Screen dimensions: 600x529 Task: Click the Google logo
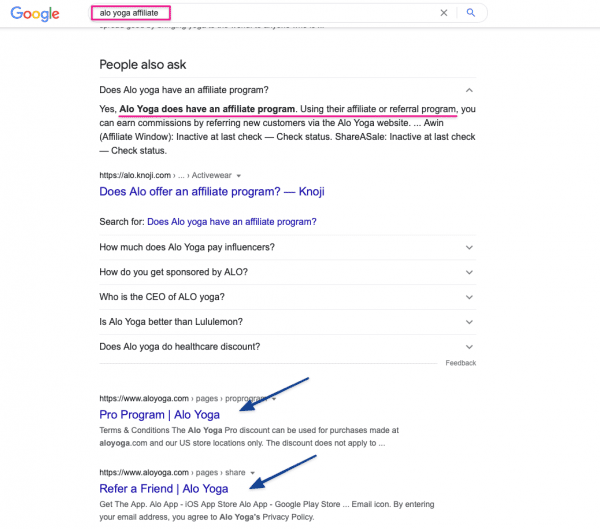[x=35, y=14]
